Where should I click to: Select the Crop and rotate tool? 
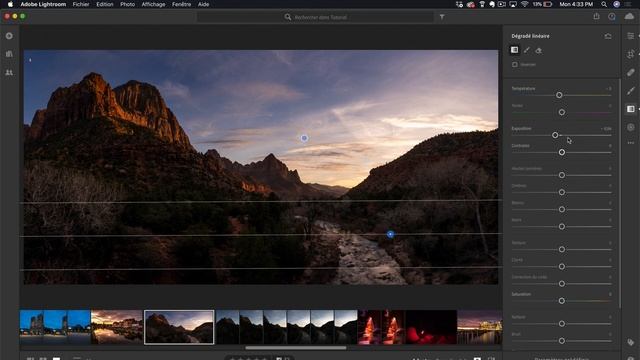(631, 54)
